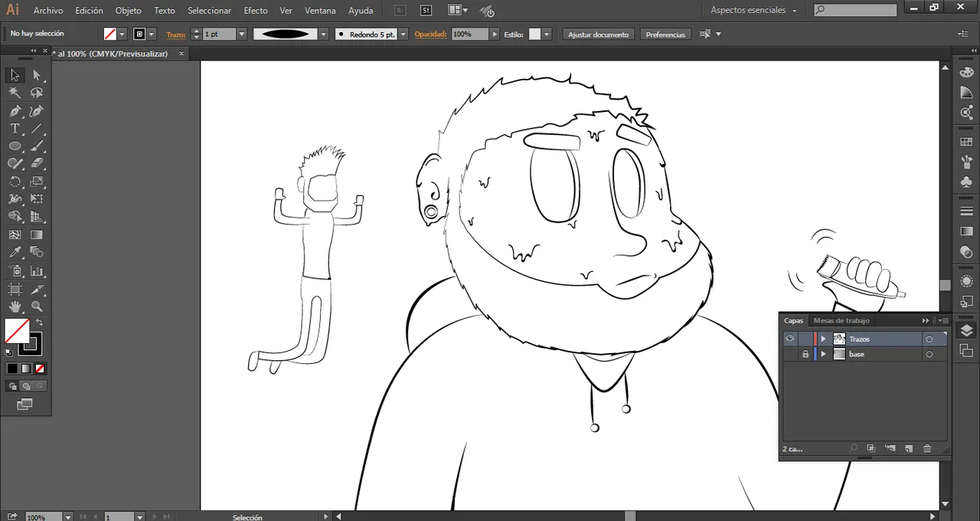The height and width of the screenshot is (521, 980).
Task: Unlock the base layer
Action: pos(805,354)
